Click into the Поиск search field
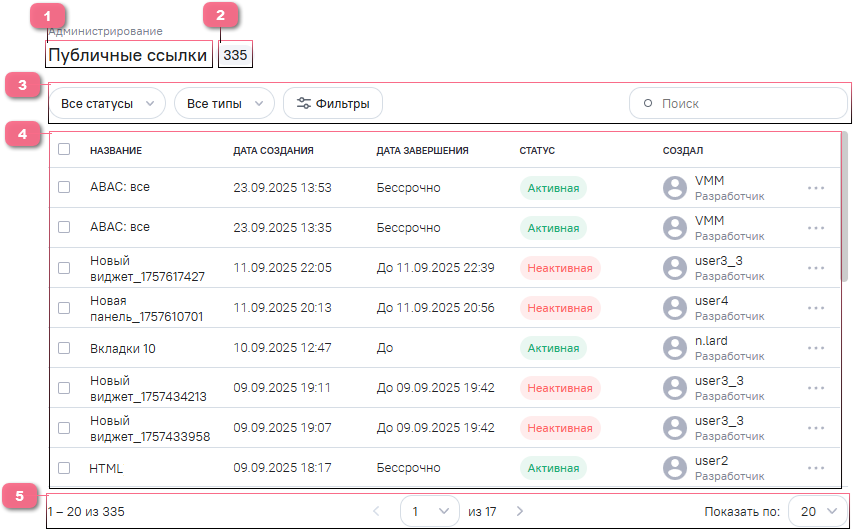854x532 pixels. click(x=740, y=103)
